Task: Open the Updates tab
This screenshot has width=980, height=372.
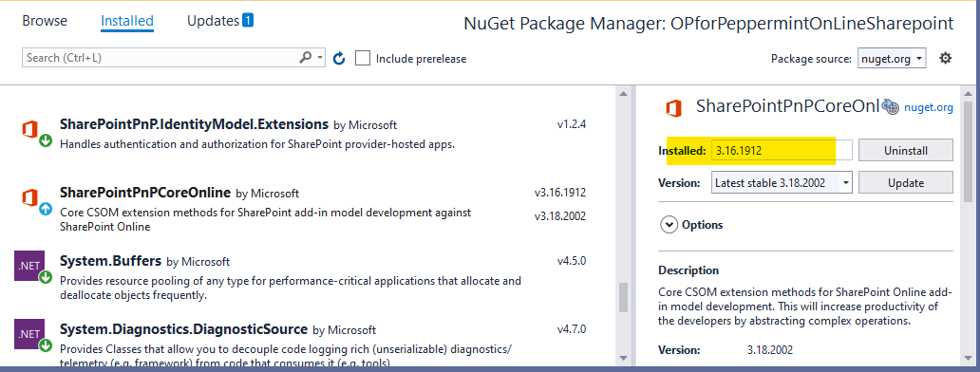Action: tap(213, 21)
